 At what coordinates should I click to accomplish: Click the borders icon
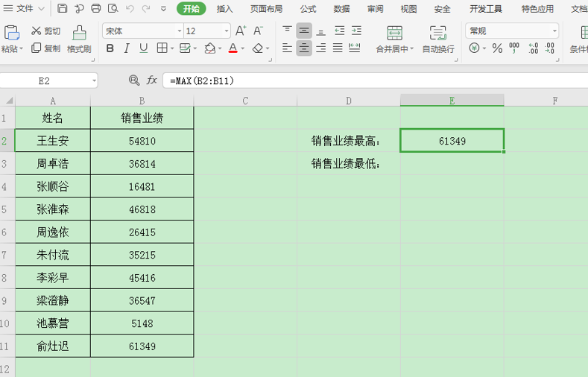(x=162, y=48)
